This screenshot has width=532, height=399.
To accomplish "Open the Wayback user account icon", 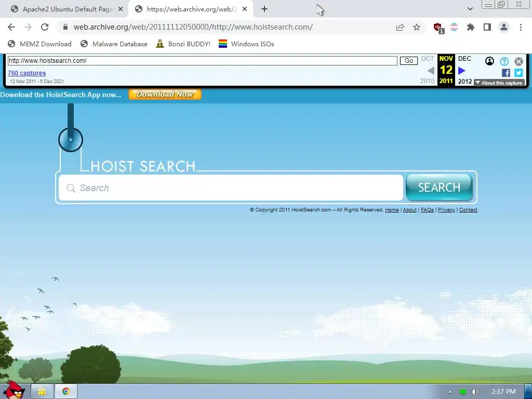I will (x=489, y=61).
